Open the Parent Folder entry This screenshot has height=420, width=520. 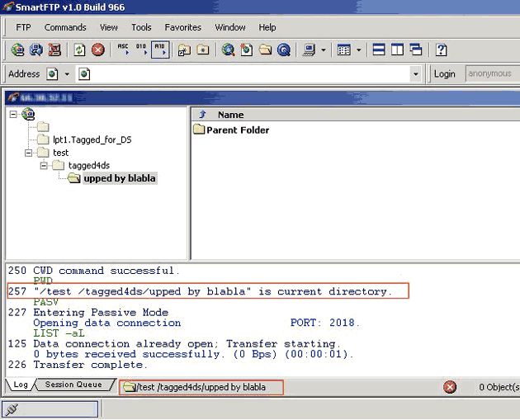point(237,130)
